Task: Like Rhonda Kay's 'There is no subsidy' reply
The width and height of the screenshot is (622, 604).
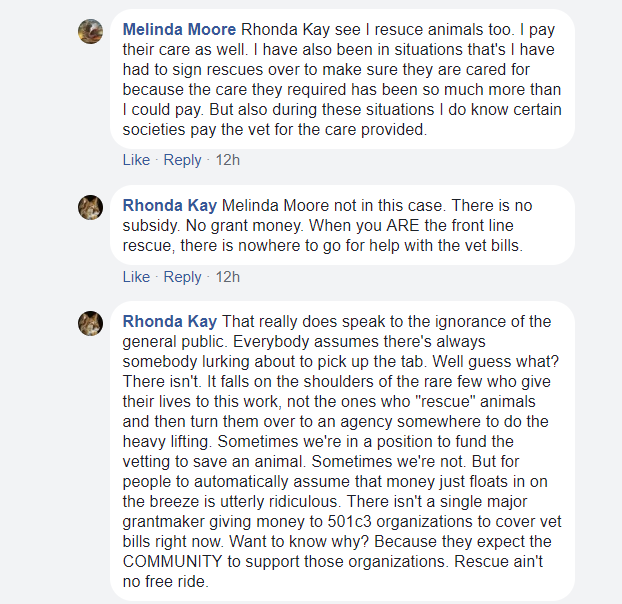Action: pos(136,277)
